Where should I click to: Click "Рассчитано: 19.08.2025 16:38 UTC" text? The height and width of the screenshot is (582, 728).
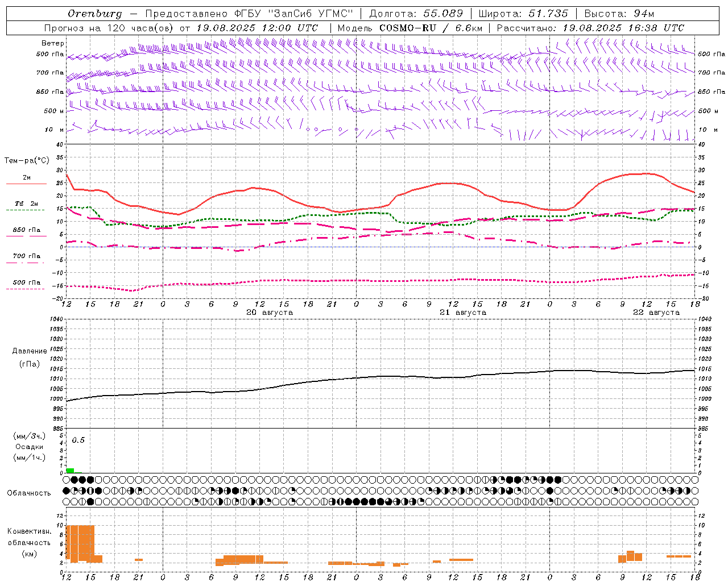pos(590,28)
